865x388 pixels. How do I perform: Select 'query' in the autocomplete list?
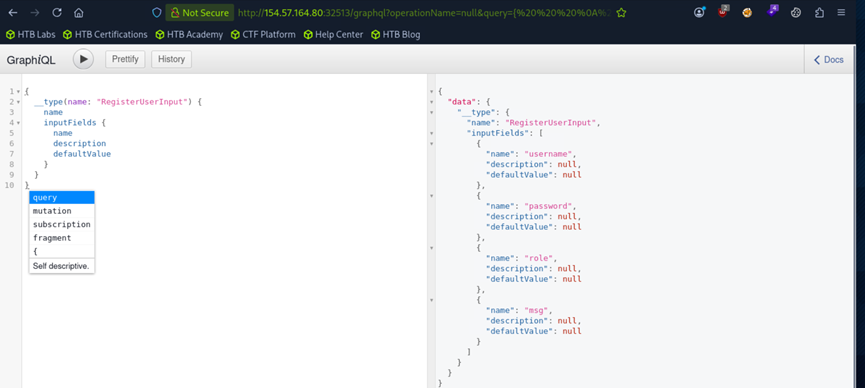point(62,198)
